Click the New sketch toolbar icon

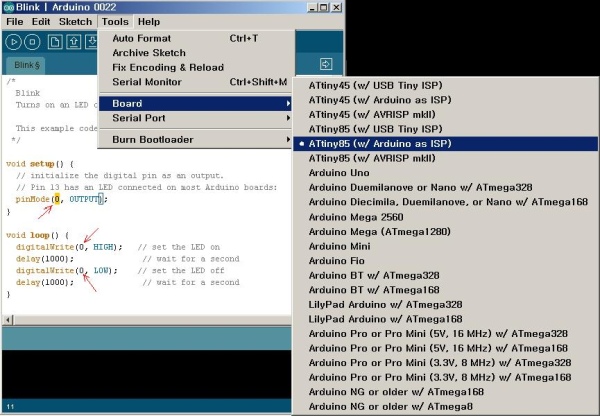point(55,42)
